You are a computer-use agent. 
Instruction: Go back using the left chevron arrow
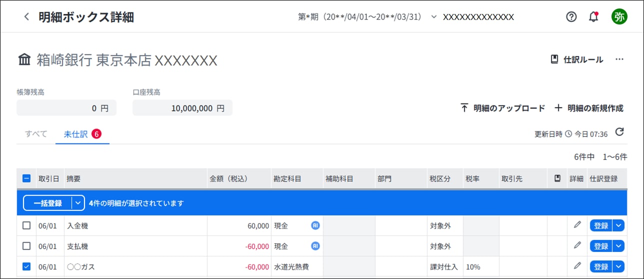point(26,17)
